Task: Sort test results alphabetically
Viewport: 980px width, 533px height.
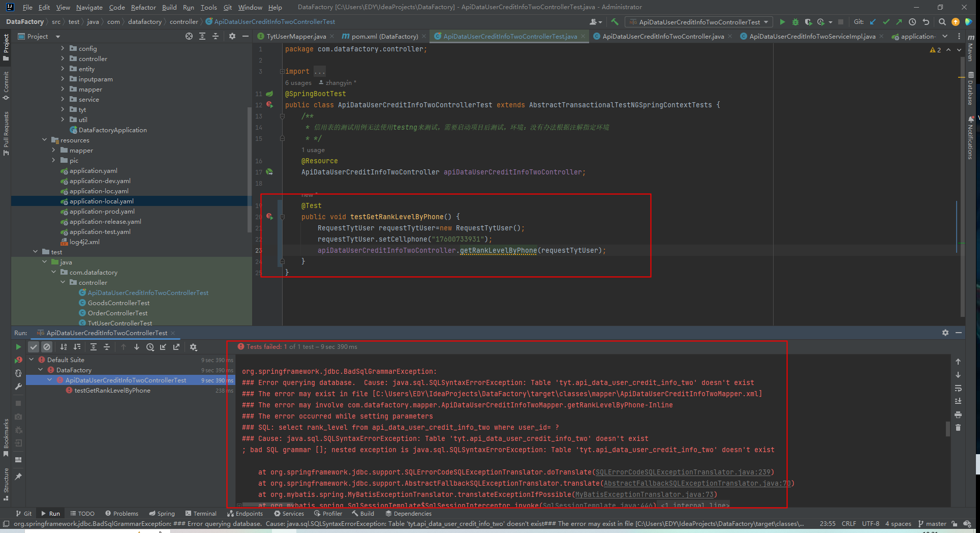Action: pos(64,347)
